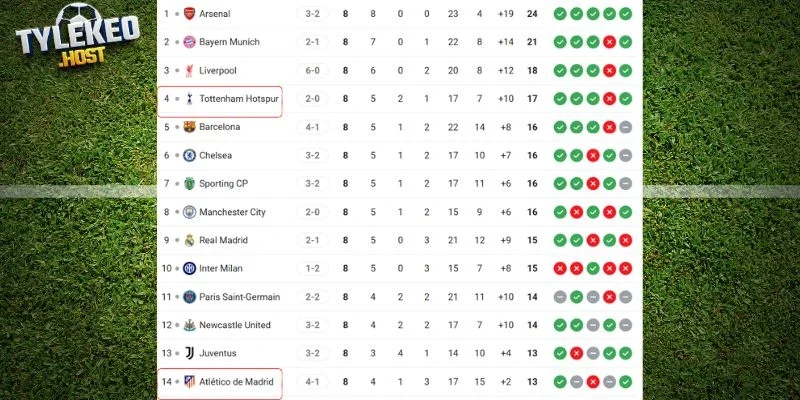Select the Liverpool crest icon

(x=189, y=71)
